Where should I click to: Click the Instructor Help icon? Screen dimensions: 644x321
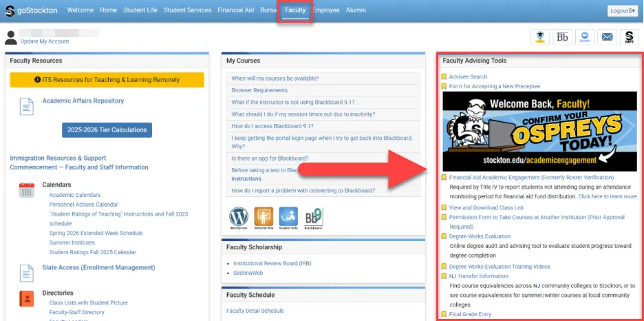pyautogui.click(x=264, y=216)
